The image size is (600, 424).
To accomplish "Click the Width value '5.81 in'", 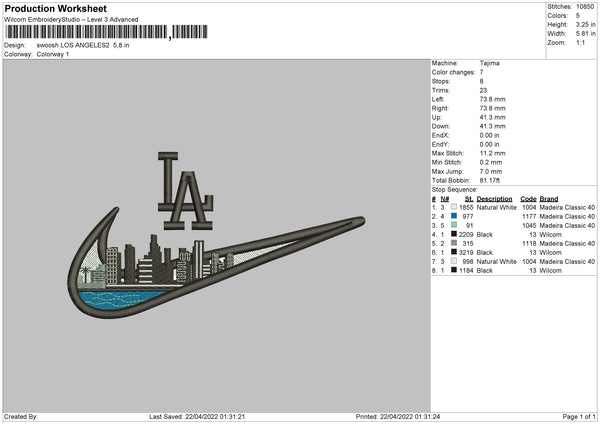I will click(585, 34).
